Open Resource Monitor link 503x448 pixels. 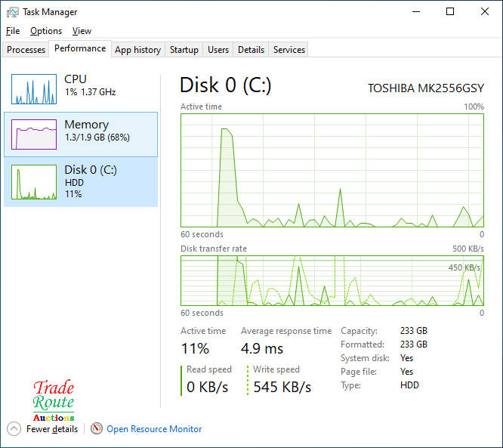tap(154, 428)
